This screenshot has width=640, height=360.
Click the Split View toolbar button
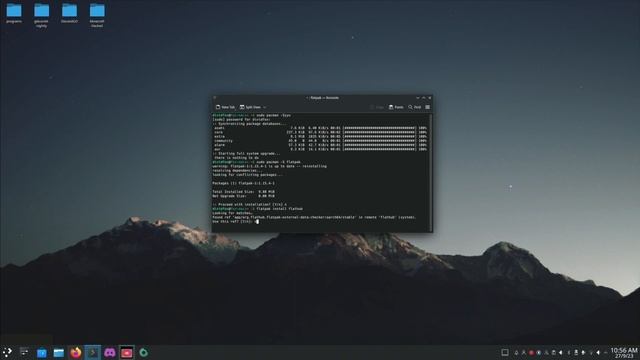point(250,107)
